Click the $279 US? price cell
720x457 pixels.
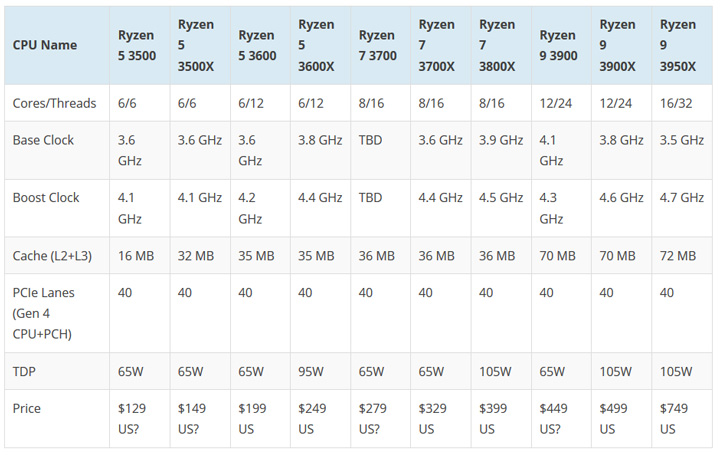(x=380, y=418)
